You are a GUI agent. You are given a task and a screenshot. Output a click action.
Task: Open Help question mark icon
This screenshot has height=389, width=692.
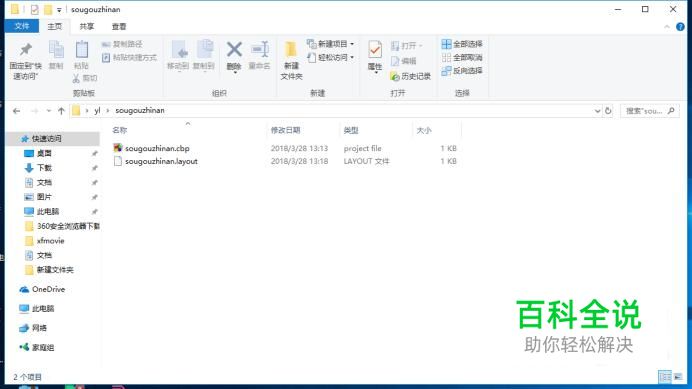[680, 27]
